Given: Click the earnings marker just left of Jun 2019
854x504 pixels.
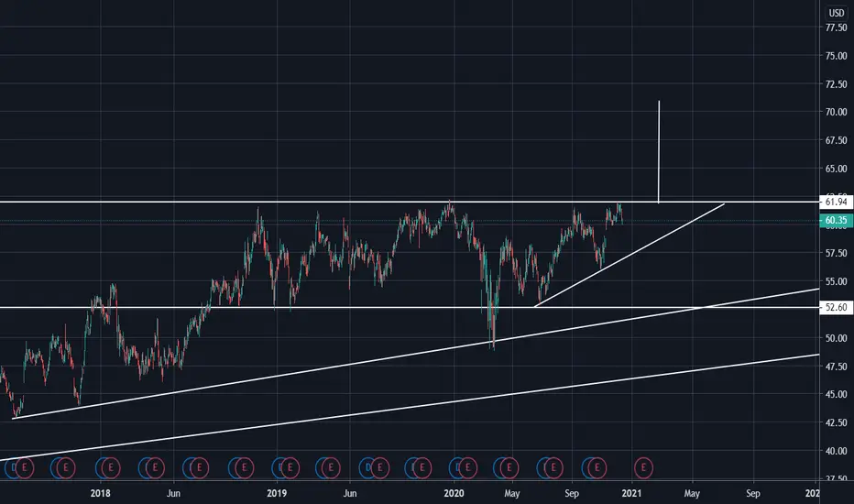Looking at the screenshot, I should point(331,467).
